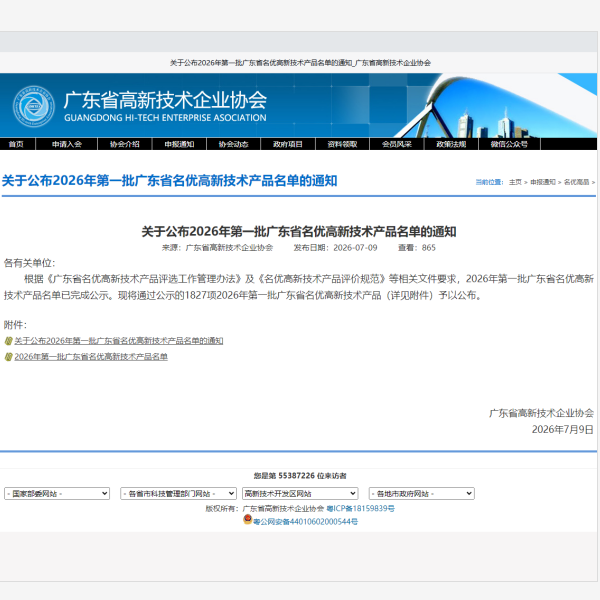Click the signature date 2026年7月9日

tap(562, 429)
